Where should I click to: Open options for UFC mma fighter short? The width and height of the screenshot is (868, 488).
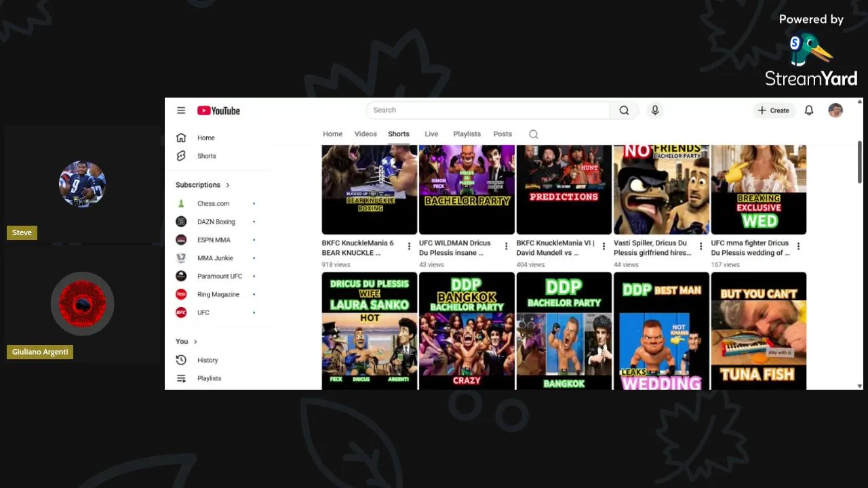tap(798, 246)
